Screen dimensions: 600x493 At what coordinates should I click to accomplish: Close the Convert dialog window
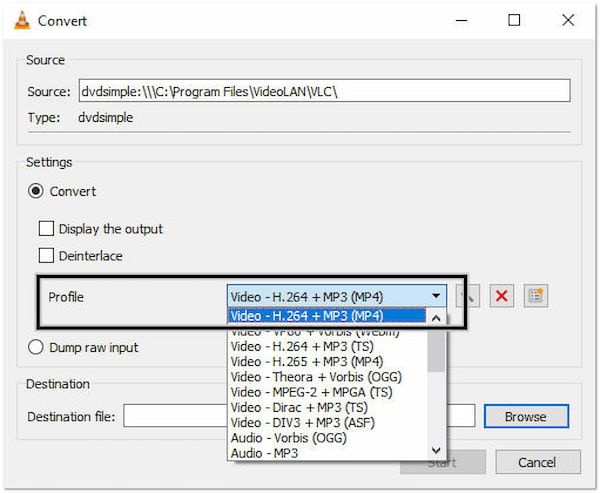tap(568, 20)
